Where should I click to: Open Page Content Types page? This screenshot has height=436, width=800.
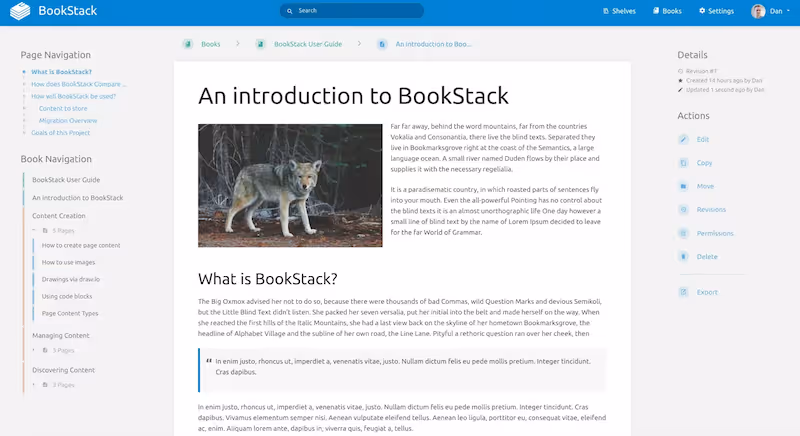coord(70,313)
